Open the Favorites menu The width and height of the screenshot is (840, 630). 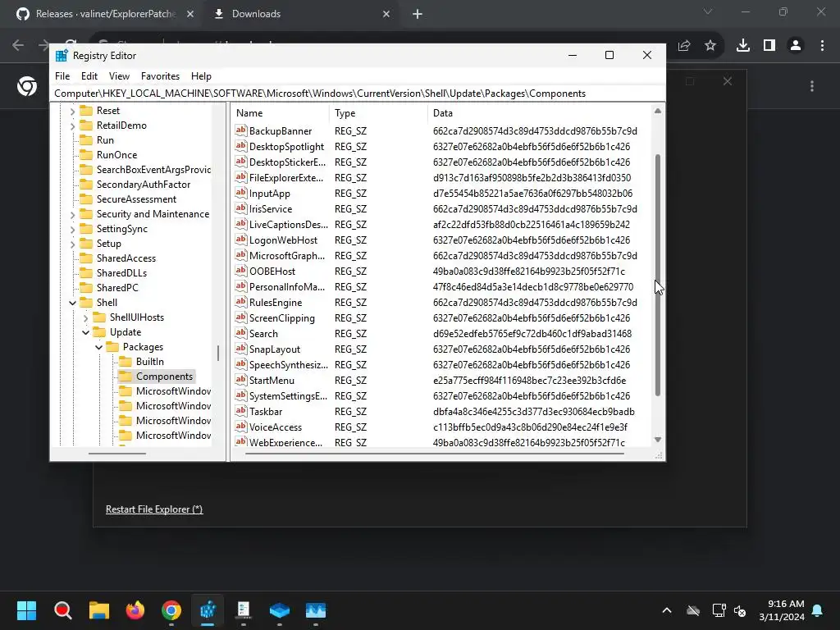160,76
